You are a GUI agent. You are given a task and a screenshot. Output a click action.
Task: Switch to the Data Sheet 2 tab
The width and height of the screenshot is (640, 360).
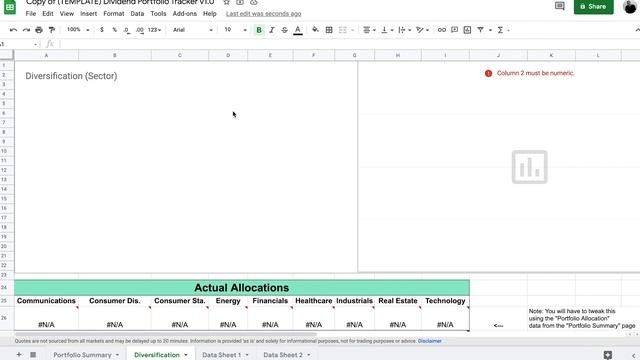pyautogui.click(x=283, y=355)
